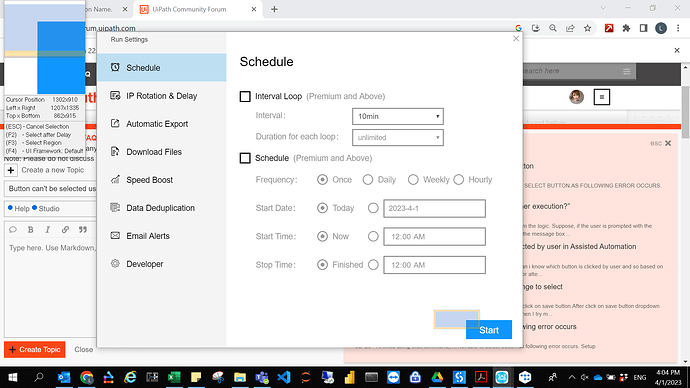Screen dimensions: 690x388
Task: Click forum topic title input field
Action: (51, 189)
